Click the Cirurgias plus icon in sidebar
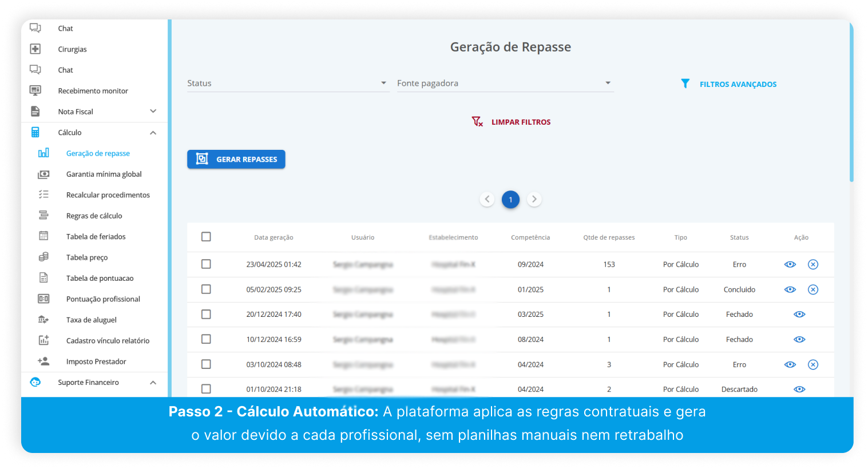868x469 pixels. (x=35, y=49)
